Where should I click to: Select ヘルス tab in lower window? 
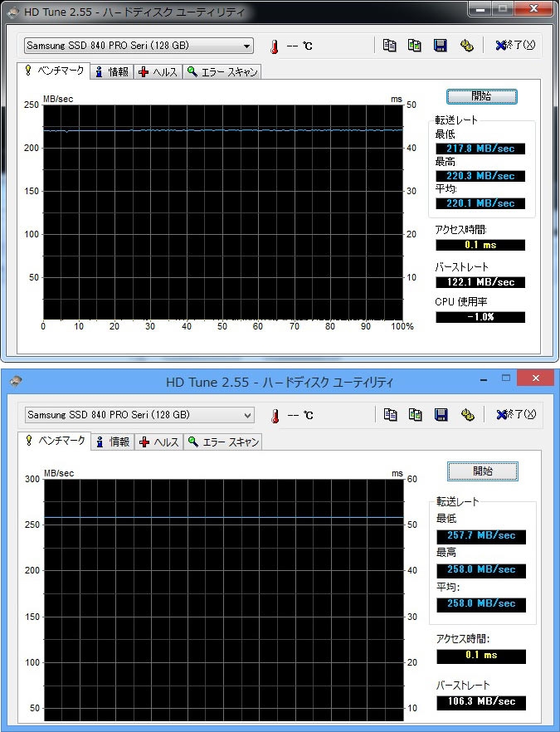pyautogui.click(x=159, y=442)
